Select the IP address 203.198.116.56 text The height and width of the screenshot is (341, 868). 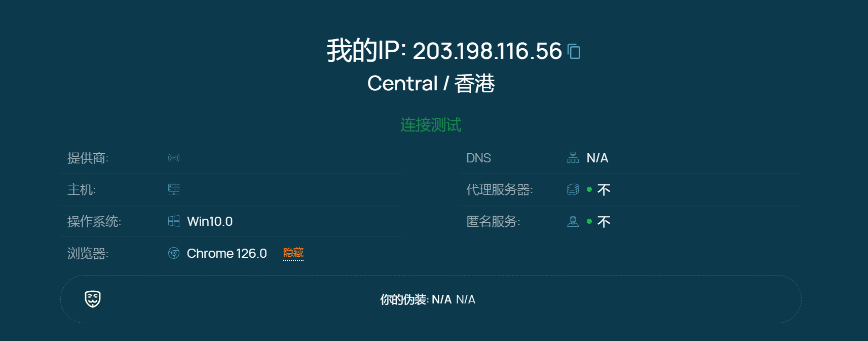[x=487, y=51]
